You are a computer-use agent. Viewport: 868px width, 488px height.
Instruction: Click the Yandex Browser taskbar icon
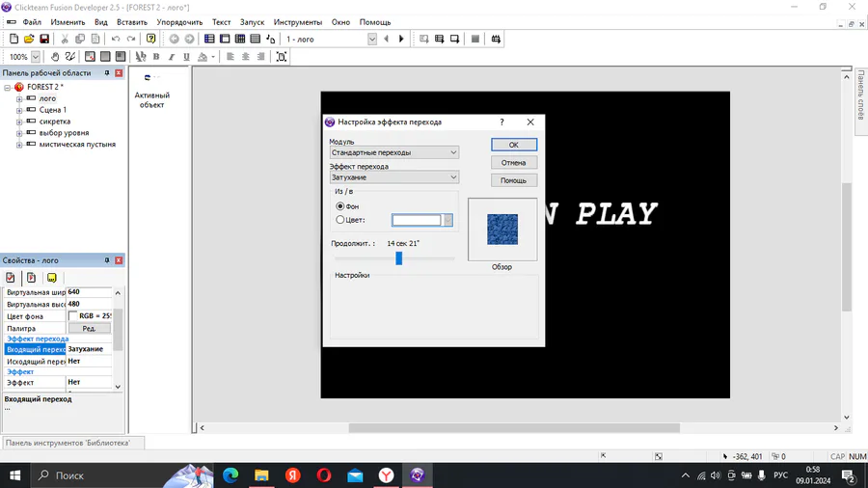[385, 475]
